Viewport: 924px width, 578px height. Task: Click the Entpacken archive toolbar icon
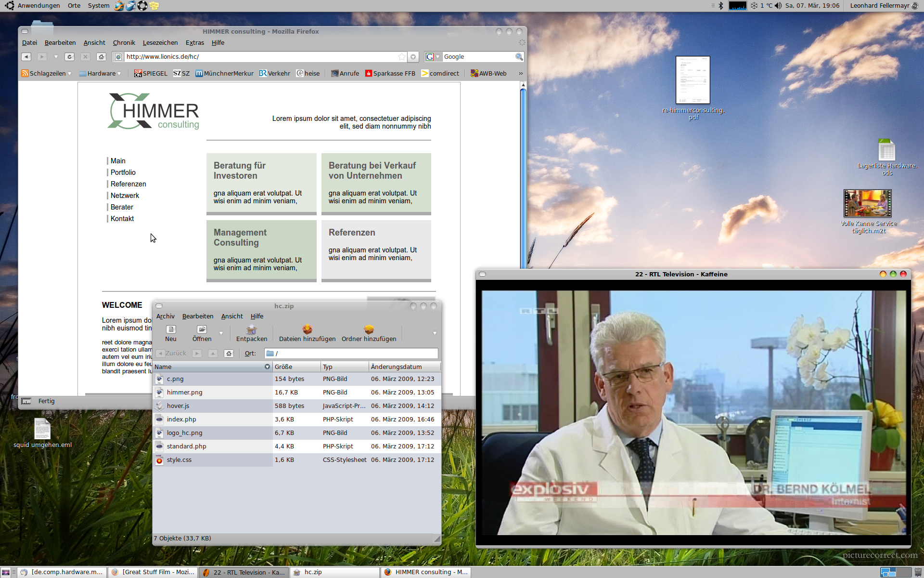point(251,330)
